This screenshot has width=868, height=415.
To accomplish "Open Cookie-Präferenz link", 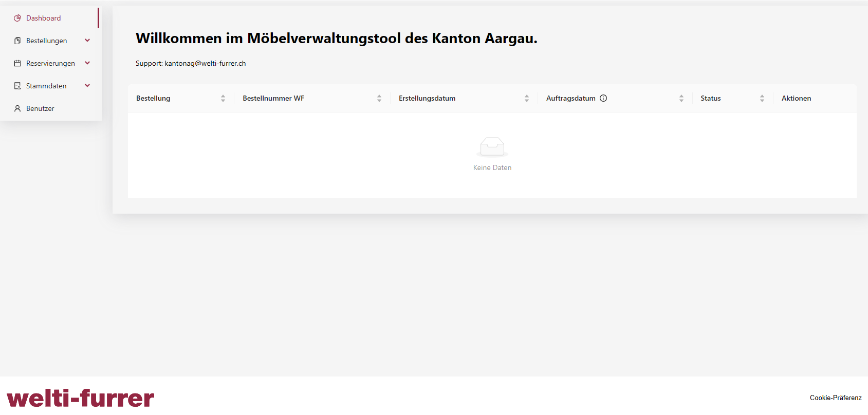I will pos(835,398).
